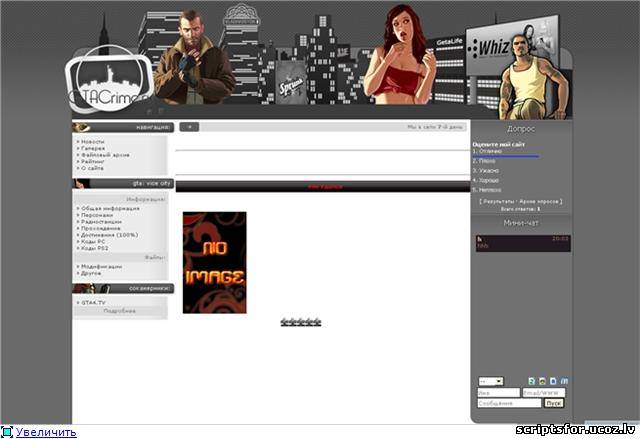Viewport: 640px width, 439px height.
Task: Select poll option 5. Неплохо
Action: coord(487,190)
